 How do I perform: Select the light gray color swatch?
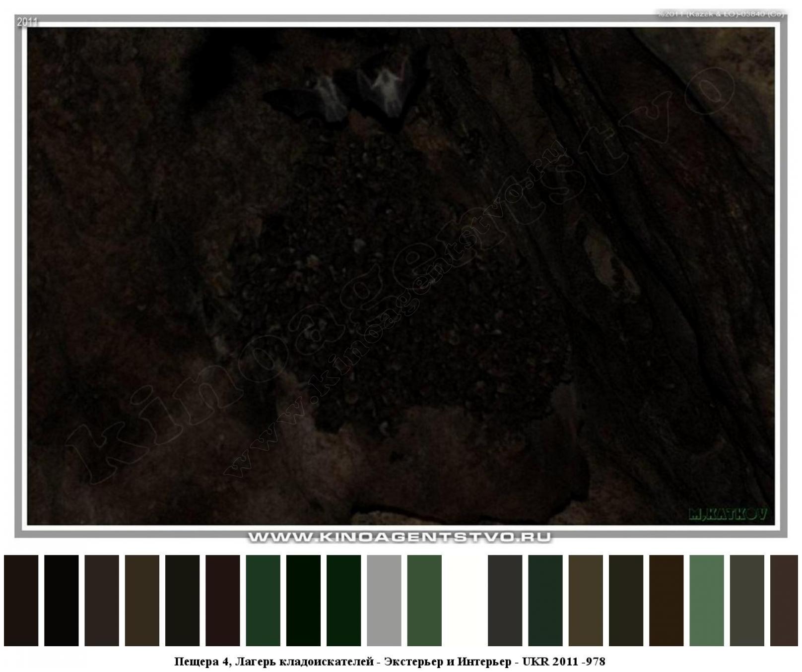384,601
